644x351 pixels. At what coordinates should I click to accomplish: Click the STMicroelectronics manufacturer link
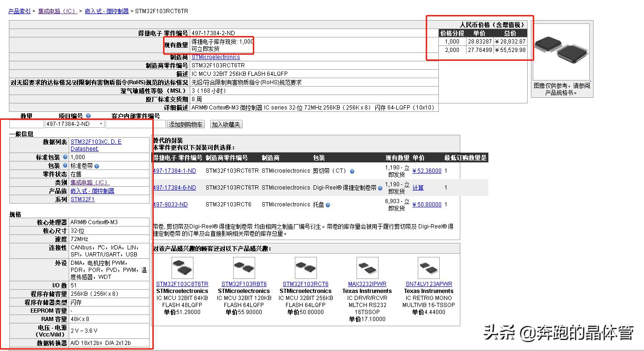coord(215,57)
